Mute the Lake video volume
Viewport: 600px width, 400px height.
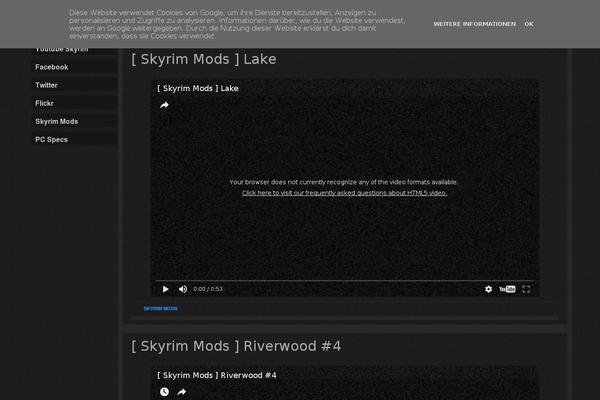click(x=183, y=289)
